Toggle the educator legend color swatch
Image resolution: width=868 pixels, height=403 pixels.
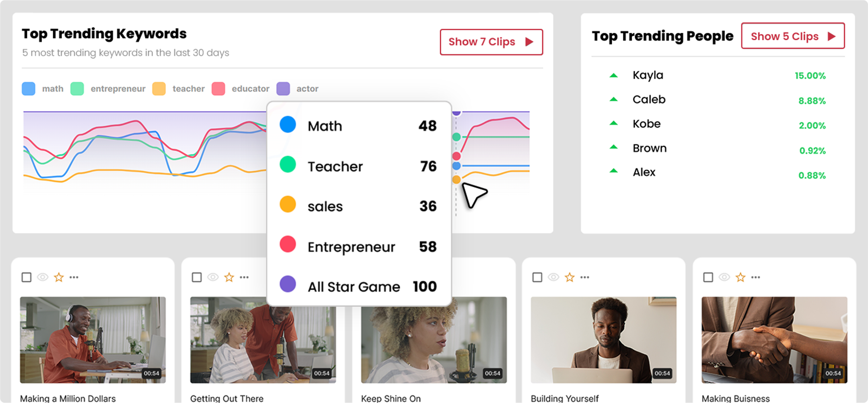[x=218, y=88]
